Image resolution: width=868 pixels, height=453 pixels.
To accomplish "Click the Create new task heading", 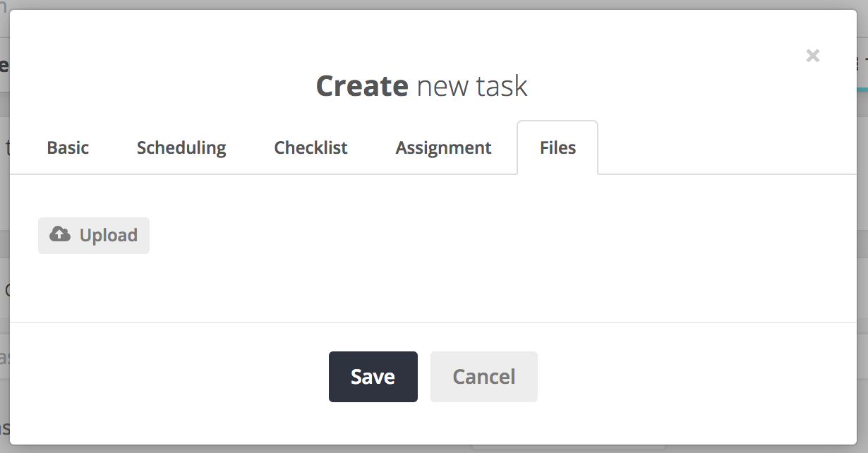I will click(421, 86).
